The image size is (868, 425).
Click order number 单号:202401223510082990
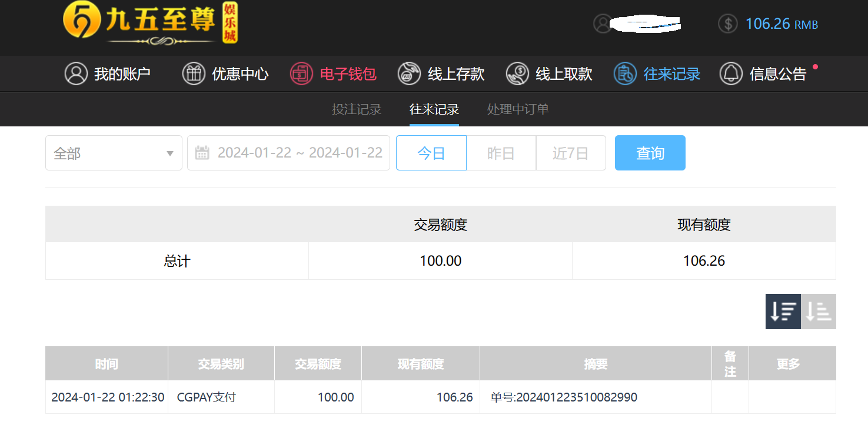pos(564,397)
